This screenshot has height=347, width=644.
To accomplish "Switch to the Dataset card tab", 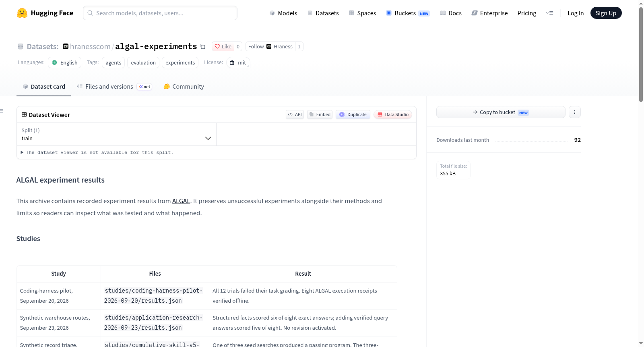I will click(x=43, y=87).
